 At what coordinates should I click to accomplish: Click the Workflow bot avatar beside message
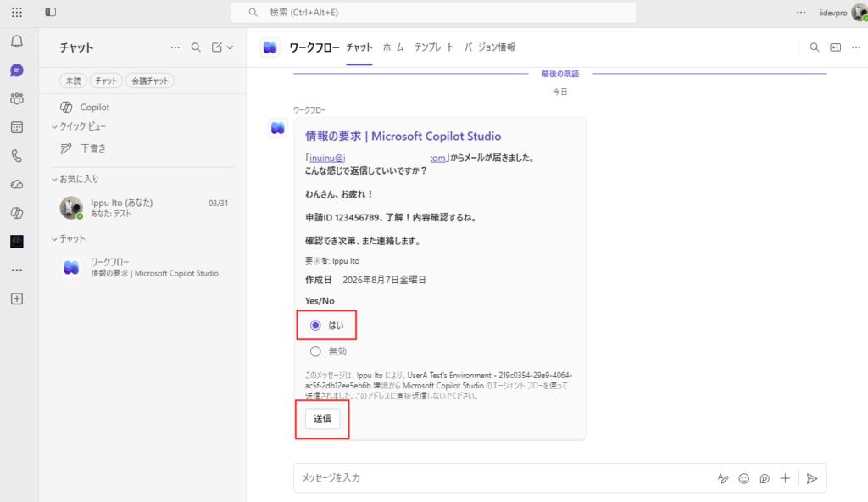point(278,129)
